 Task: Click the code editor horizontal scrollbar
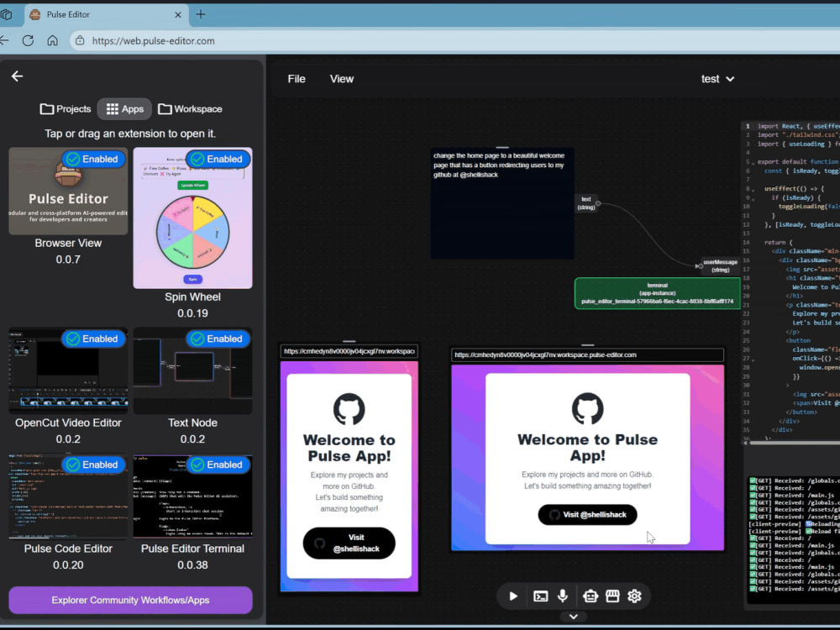point(793,443)
